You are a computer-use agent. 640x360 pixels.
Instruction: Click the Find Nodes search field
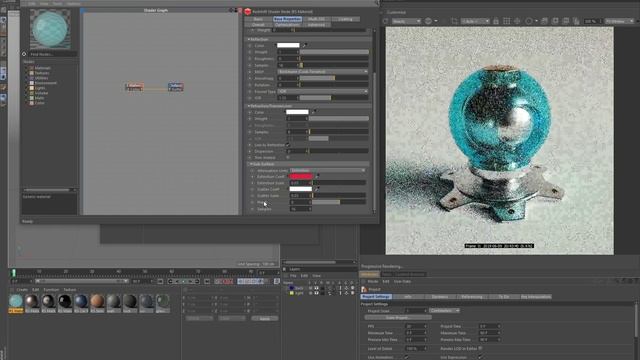(x=52, y=54)
